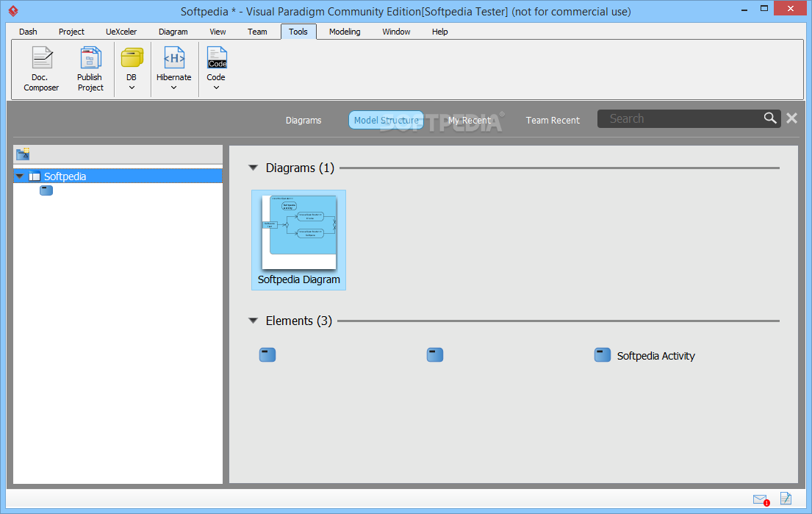Viewport: 812px width, 514px height.
Task: Expand the Code dropdown chevron
Action: point(217,88)
